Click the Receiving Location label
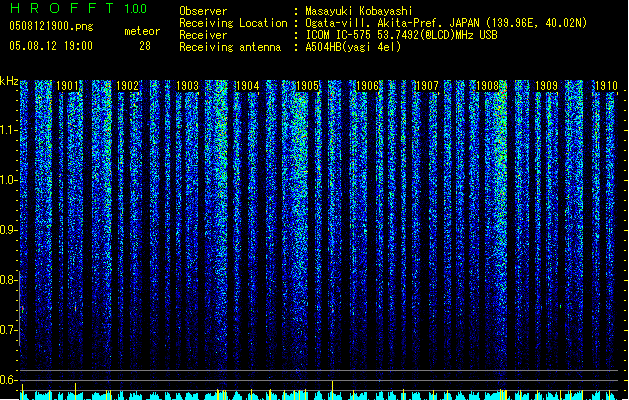 (x=233, y=23)
